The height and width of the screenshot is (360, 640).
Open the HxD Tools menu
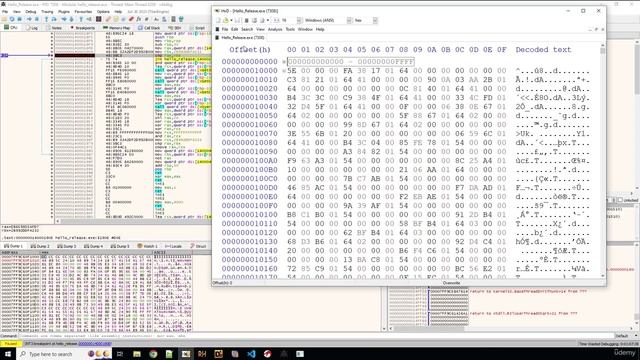coord(290,29)
